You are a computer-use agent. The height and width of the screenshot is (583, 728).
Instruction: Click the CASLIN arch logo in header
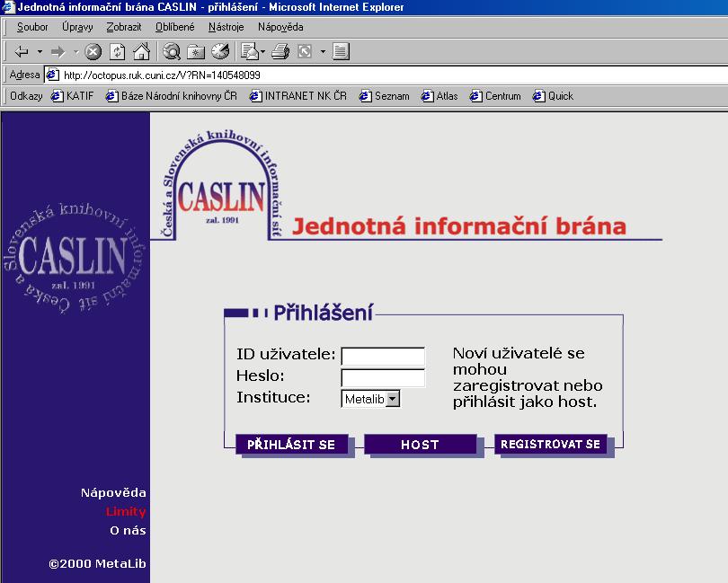221,185
